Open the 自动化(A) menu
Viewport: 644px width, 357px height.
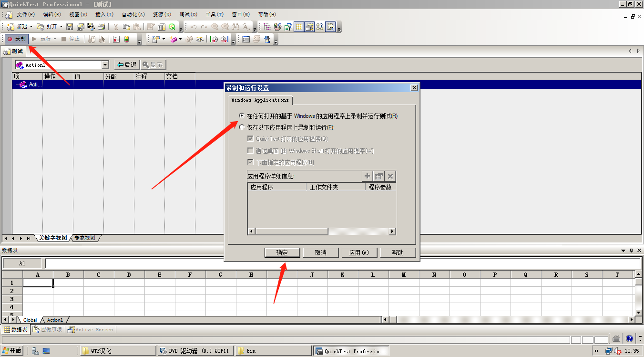pyautogui.click(x=133, y=15)
